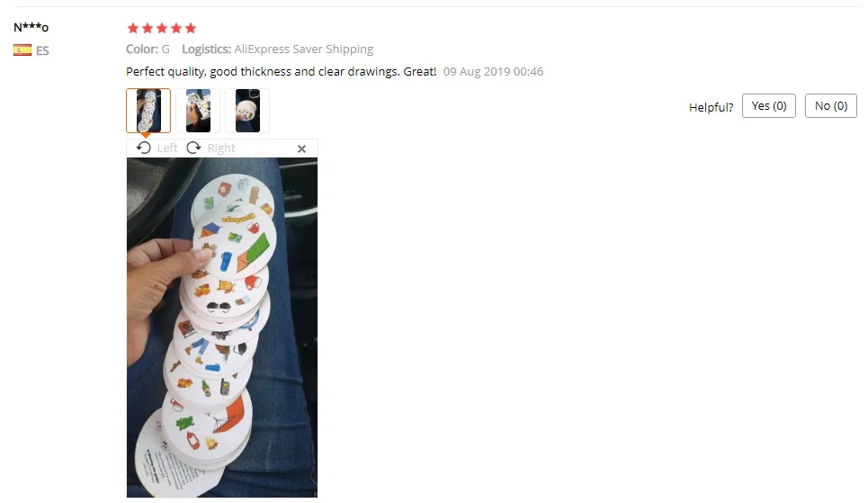Click the rotate right arrow icon
This screenshot has width=868, height=503.
point(193,148)
